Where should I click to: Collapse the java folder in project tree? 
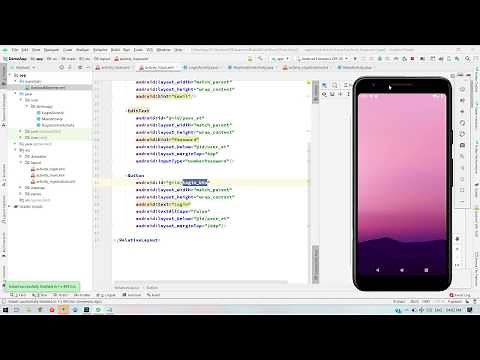(15, 94)
